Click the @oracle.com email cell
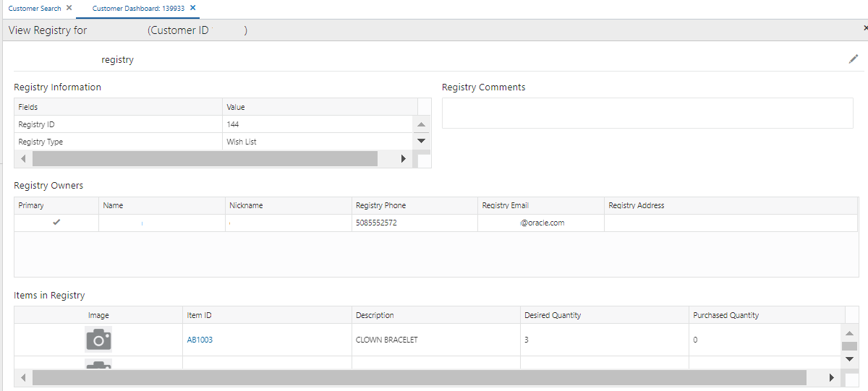The width and height of the screenshot is (868, 391). (541, 223)
